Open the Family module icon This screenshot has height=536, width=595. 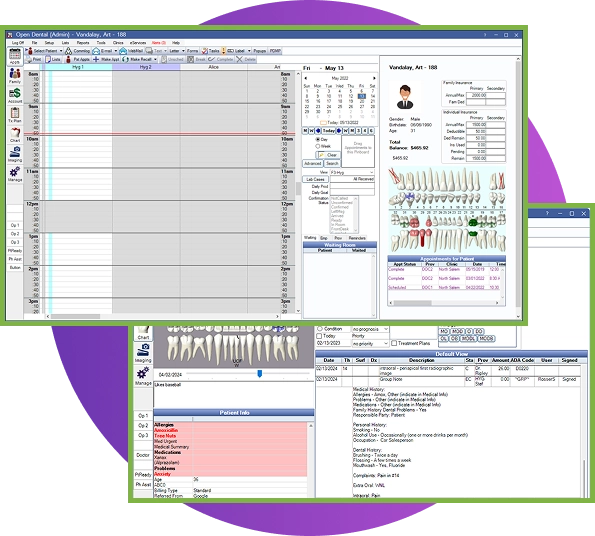pyautogui.click(x=15, y=75)
